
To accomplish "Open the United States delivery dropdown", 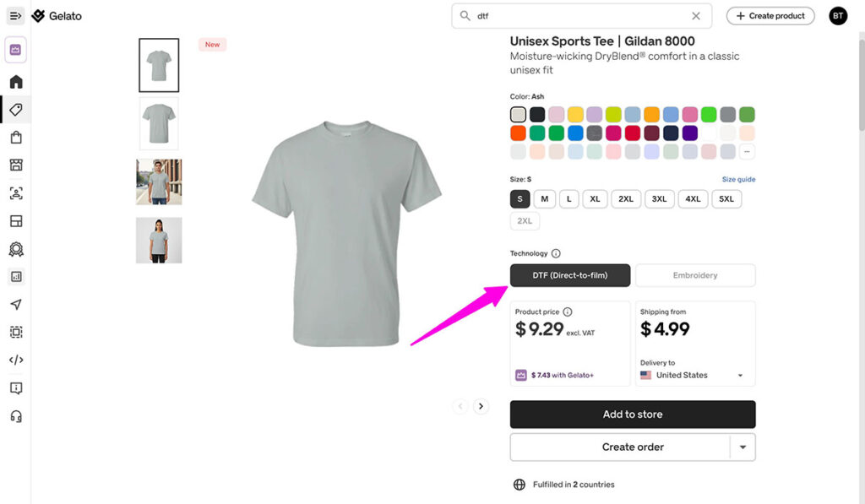I will [x=693, y=375].
